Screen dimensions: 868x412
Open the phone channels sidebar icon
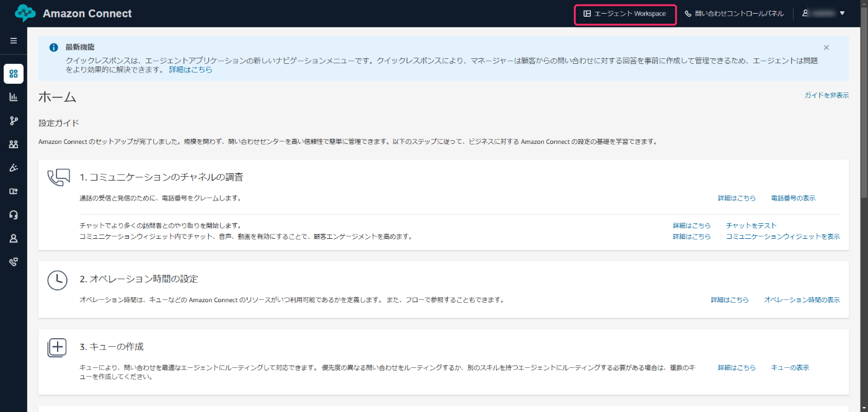pyautogui.click(x=14, y=262)
